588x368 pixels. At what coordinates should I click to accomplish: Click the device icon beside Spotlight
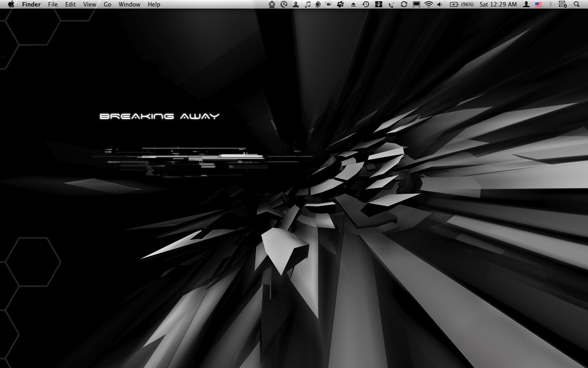click(x=563, y=4)
